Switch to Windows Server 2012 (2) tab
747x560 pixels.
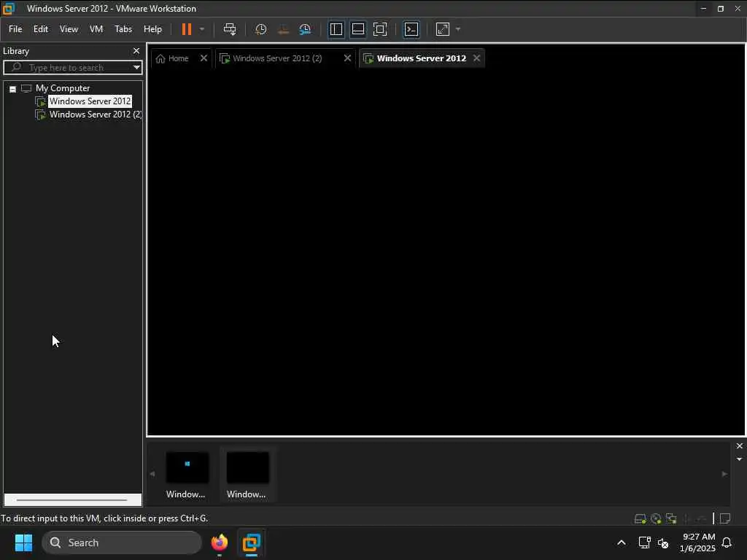[277, 58]
